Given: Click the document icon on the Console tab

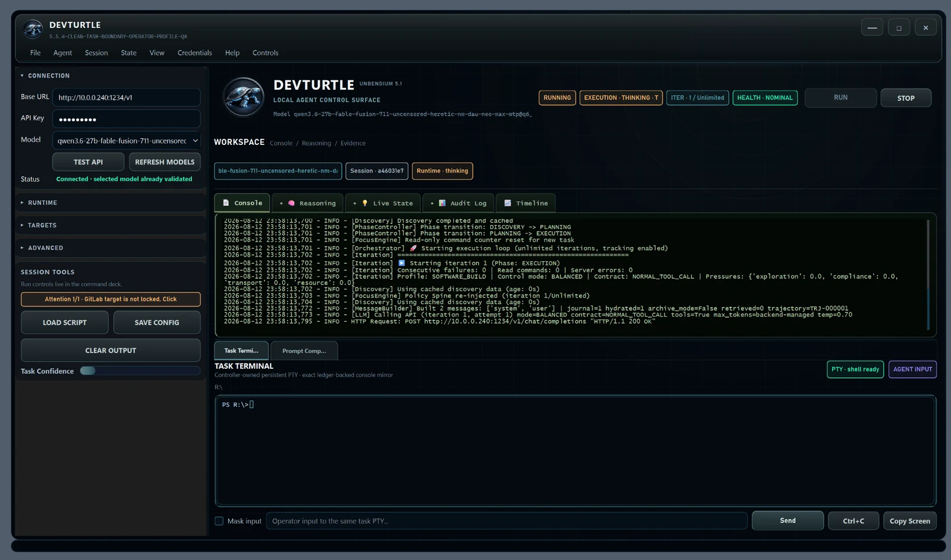Looking at the screenshot, I should click(226, 203).
